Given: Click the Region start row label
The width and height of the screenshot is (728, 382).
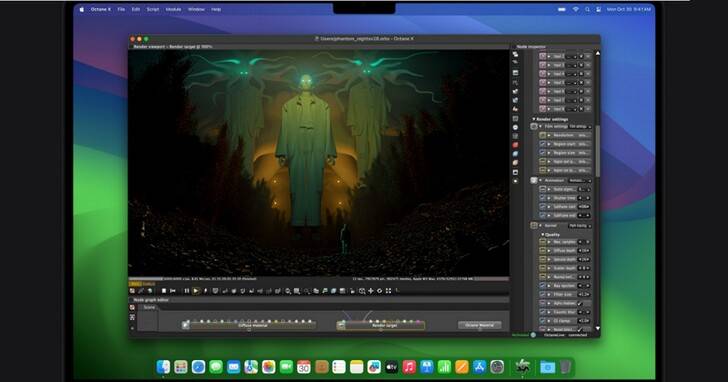Looking at the screenshot, I should tap(564, 144).
